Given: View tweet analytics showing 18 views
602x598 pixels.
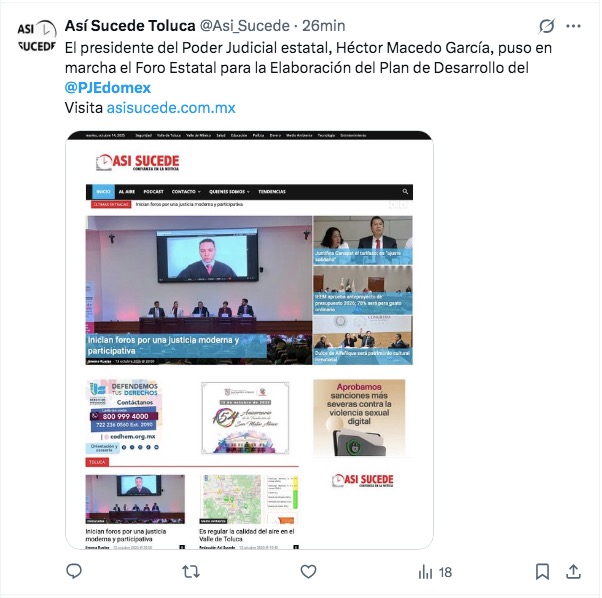Looking at the screenshot, I should point(435,572).
